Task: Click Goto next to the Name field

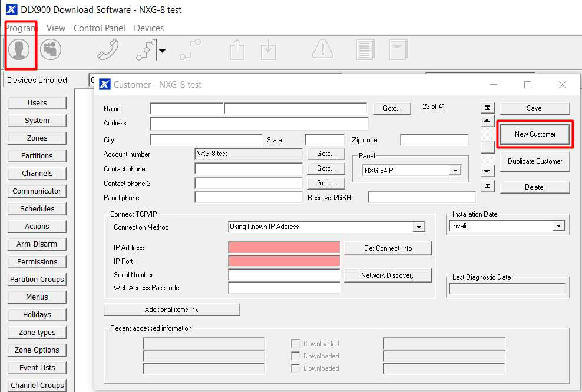Action: 392,108
